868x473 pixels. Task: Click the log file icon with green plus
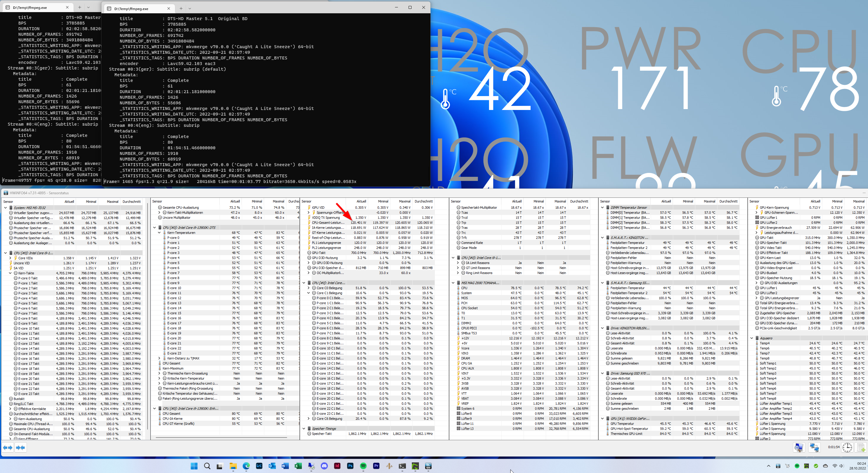861,447
